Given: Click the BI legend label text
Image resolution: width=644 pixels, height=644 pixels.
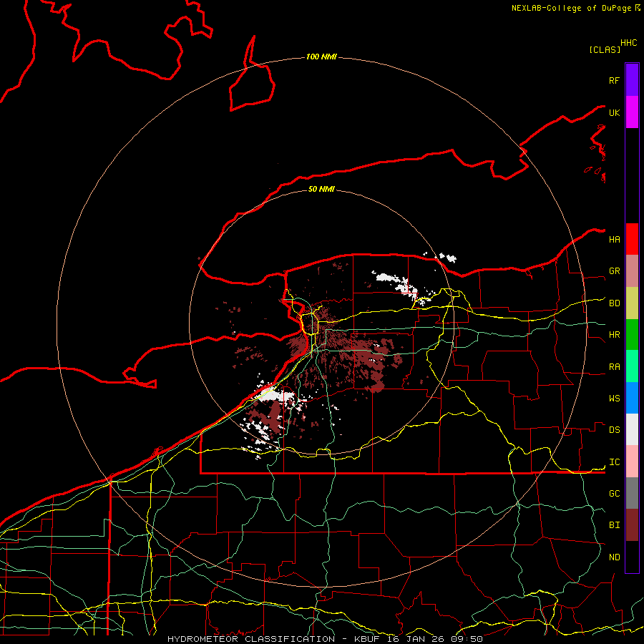Looking at the screenshot, I should [x=615, y=525].
